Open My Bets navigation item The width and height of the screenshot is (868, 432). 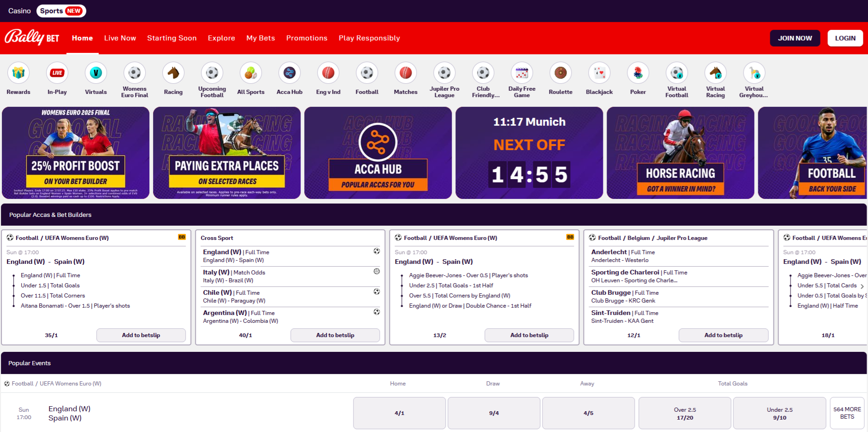coord(260,38)
